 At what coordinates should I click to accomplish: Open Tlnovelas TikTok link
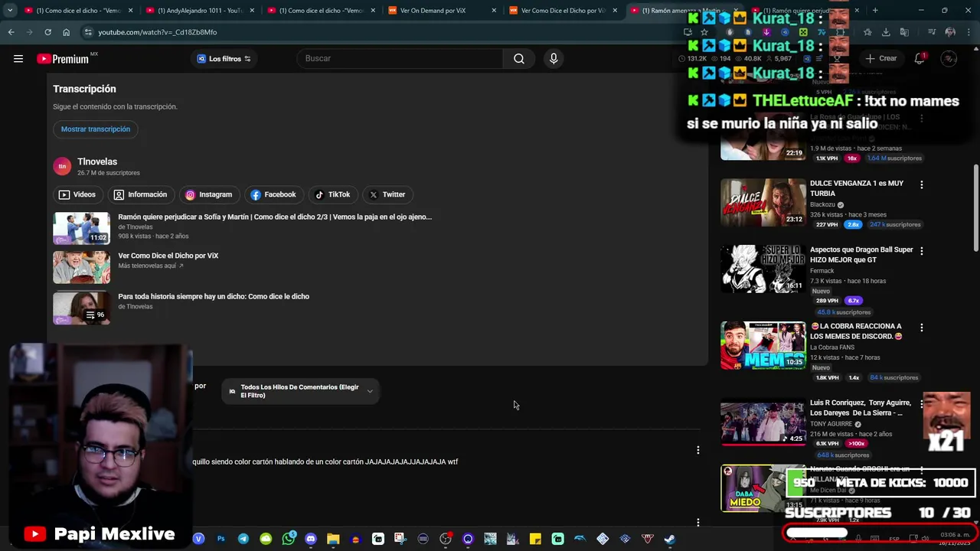(x=332, y=194)
